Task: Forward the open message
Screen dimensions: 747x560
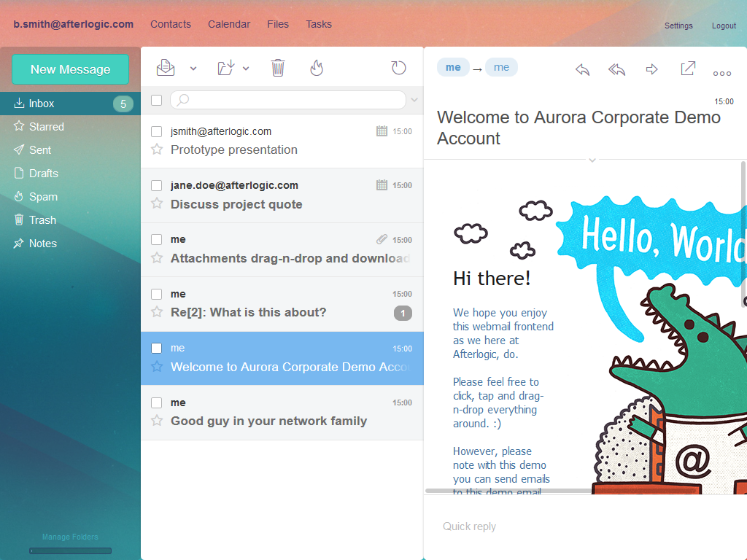Action: click(652, 69)
